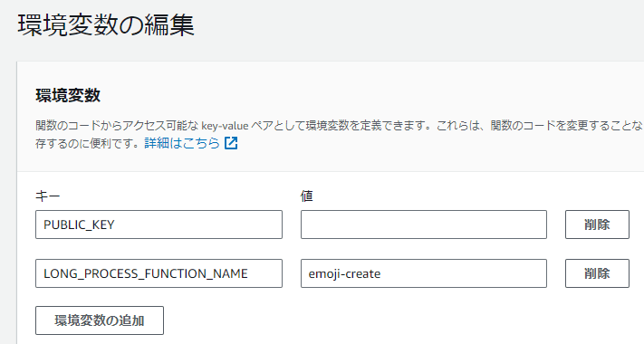Click the 環境変数の編集 page title
Screen dimensions: 644x344
(x=106, y=25)
